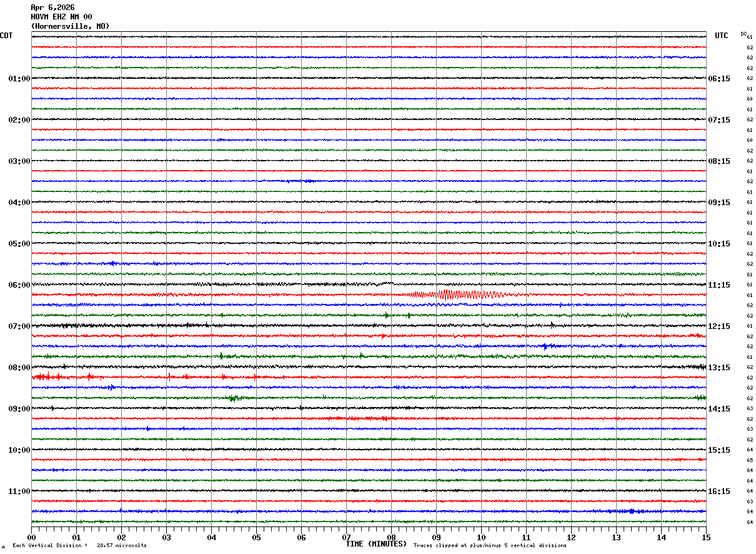Click the 15 minute tick label
Image resolution: width=756 pixels, height=554 pixels.
click(x=706, y=537)
